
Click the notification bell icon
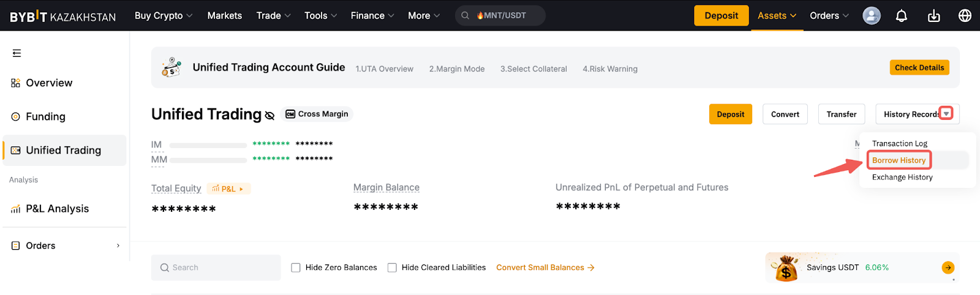(x=901, y=16)
